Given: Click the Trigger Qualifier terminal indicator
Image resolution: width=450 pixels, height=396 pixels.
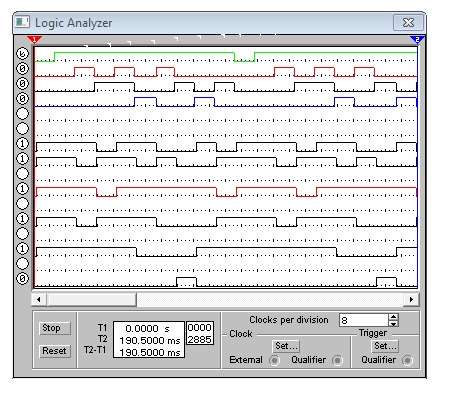Looking at the screenshot, I should click(x=407, y=360).
